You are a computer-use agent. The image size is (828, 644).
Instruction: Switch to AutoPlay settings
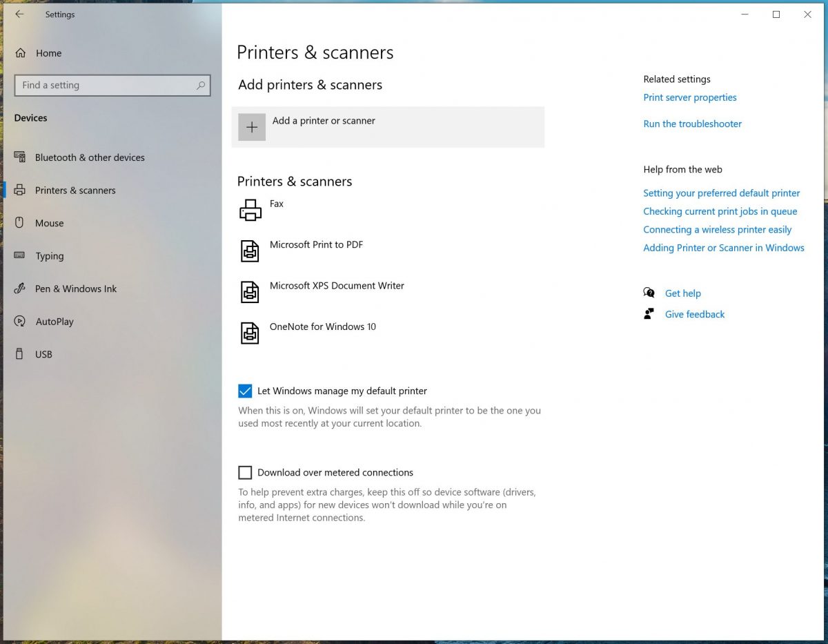[x=55, y=322]
